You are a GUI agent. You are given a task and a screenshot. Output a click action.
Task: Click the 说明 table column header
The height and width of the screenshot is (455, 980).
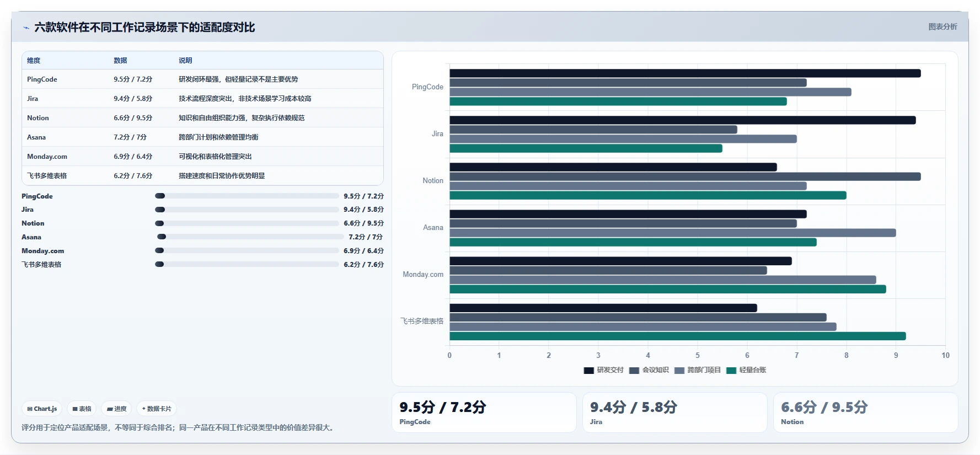pyautogui.click(x=185, y=61)
